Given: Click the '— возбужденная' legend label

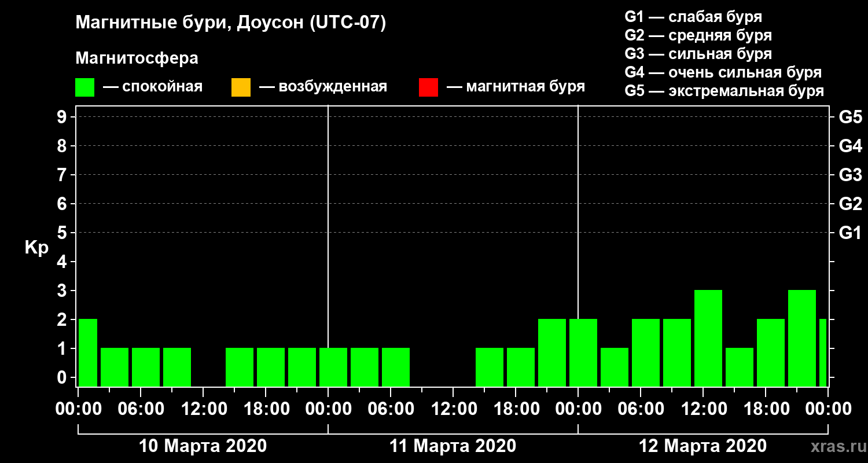Looking at the screenshot, I should pos(323,87).
